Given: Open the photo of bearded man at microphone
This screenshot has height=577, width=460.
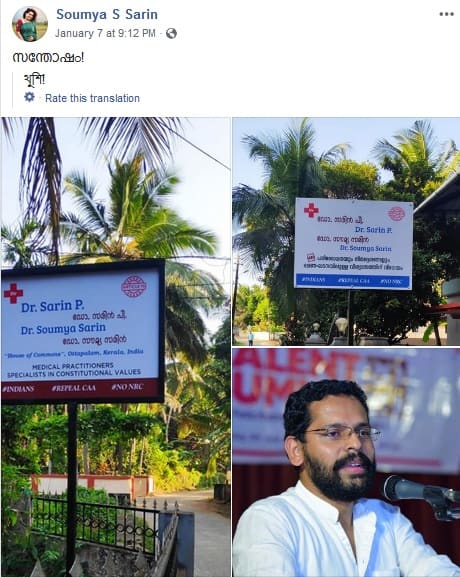Looking at the screenshot, I should pyautogui.click(x=346, y=462).
